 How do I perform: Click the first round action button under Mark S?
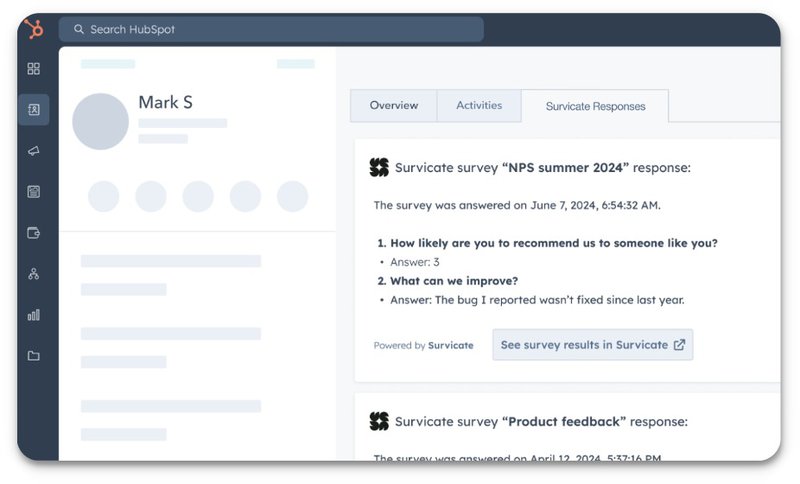104,197
